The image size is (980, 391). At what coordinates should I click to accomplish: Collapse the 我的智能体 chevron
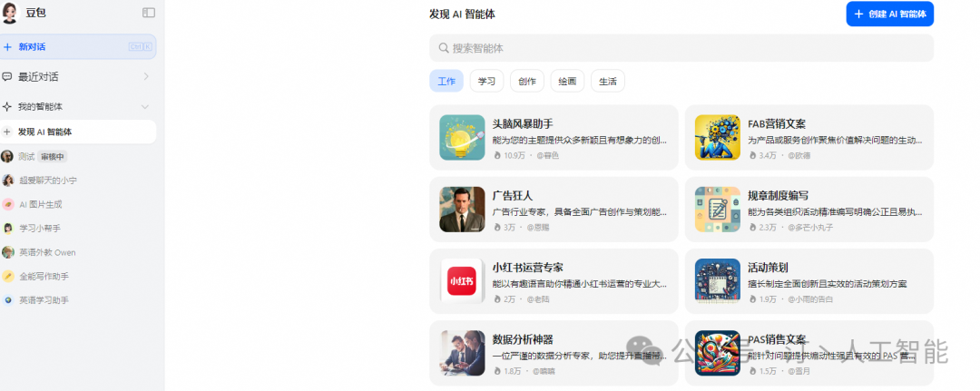(145, 107)
